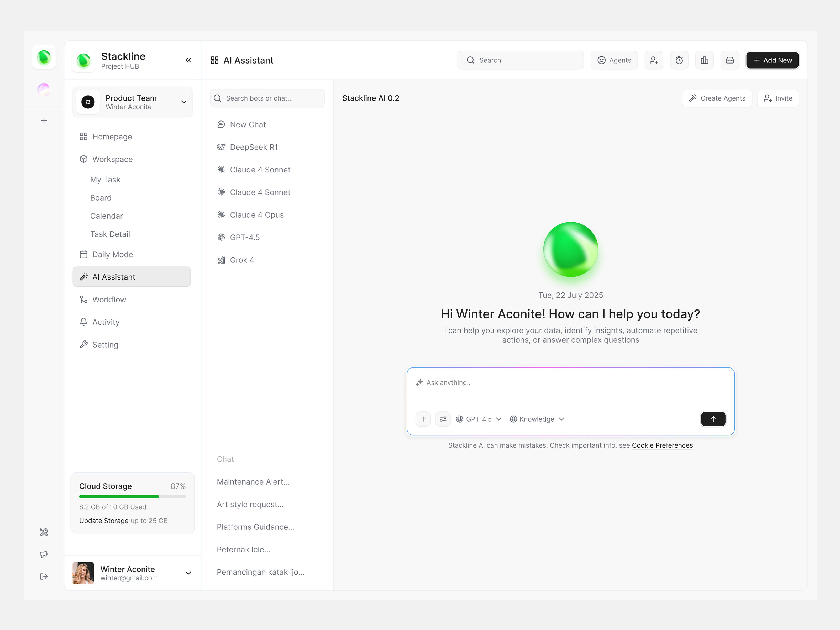Click the Cloud Storage progress bar

point(133,497)
